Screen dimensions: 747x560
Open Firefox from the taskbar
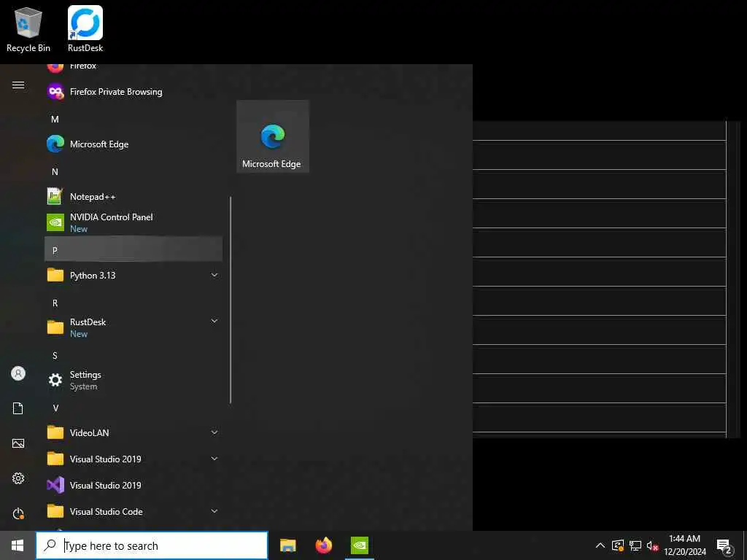323,545
